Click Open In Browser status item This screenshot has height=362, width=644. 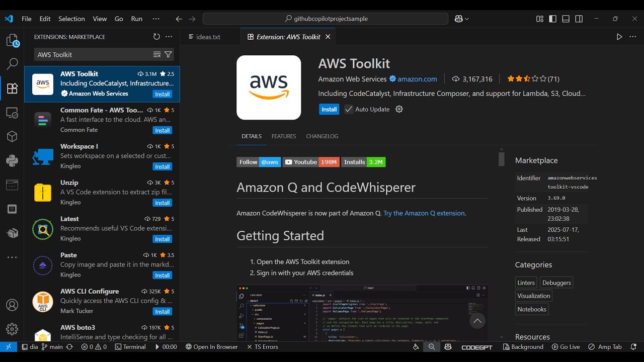211,347
